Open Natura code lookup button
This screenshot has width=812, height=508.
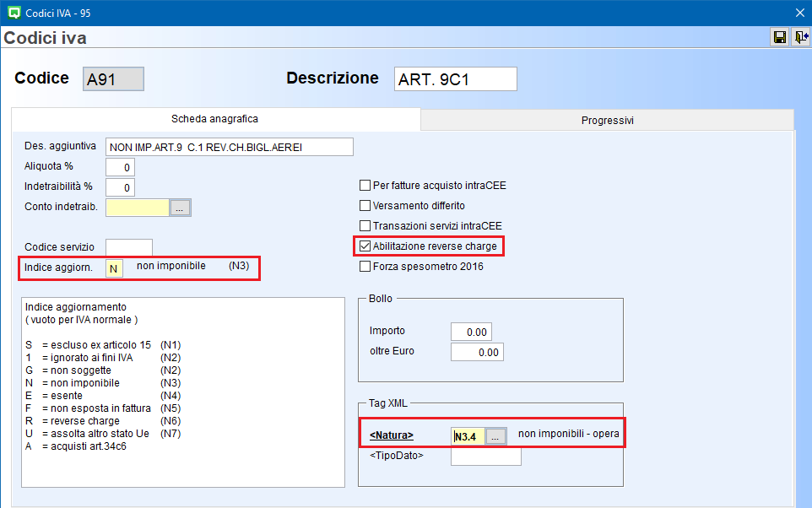click(x=496, y=436)
